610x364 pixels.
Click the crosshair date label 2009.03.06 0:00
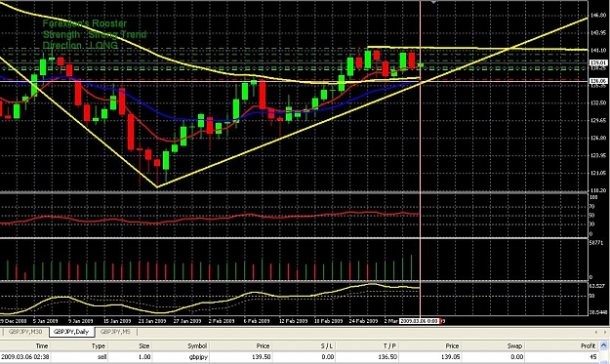(x=420, y=321)
